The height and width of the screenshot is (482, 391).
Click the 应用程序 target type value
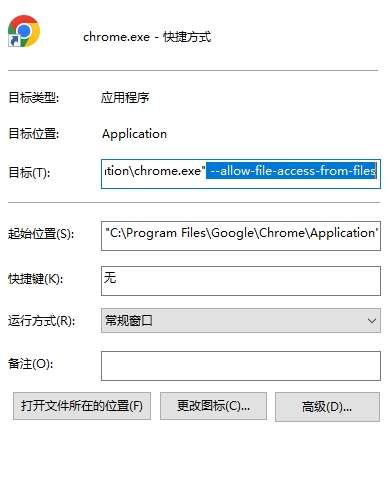point(125,97)
